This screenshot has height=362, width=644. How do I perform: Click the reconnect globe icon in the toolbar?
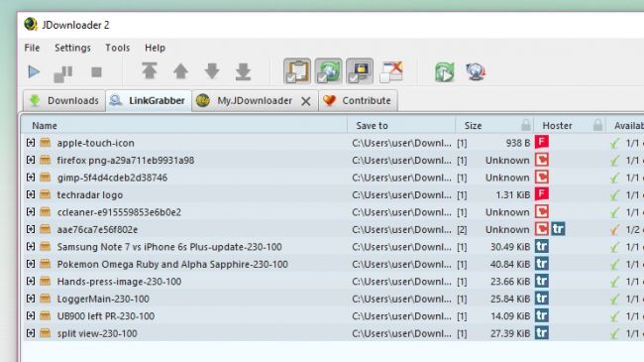click(476, 72)
